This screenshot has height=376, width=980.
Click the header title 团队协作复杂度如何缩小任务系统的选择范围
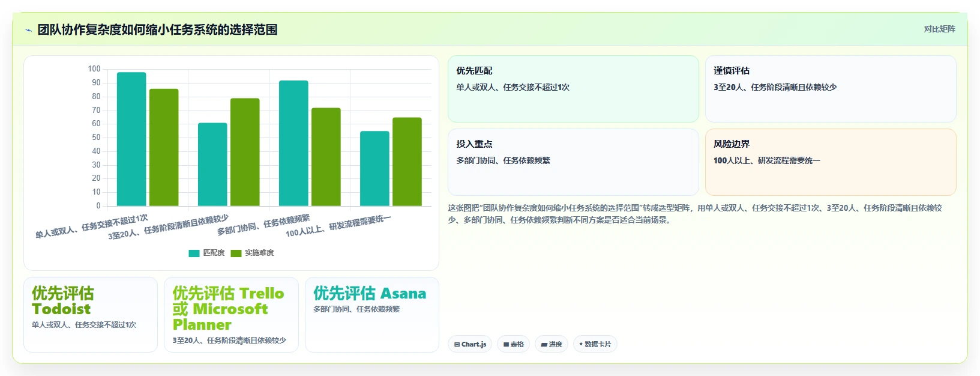(x=157, y=29)
